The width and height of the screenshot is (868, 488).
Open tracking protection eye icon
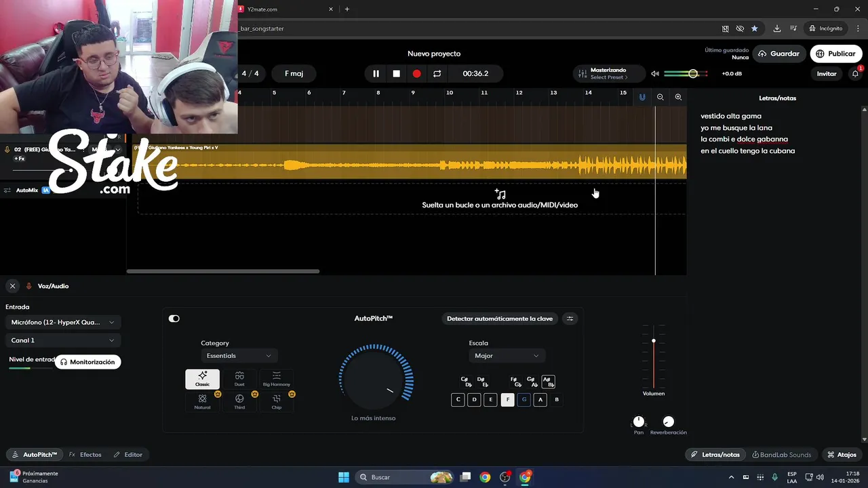point(740,28)
